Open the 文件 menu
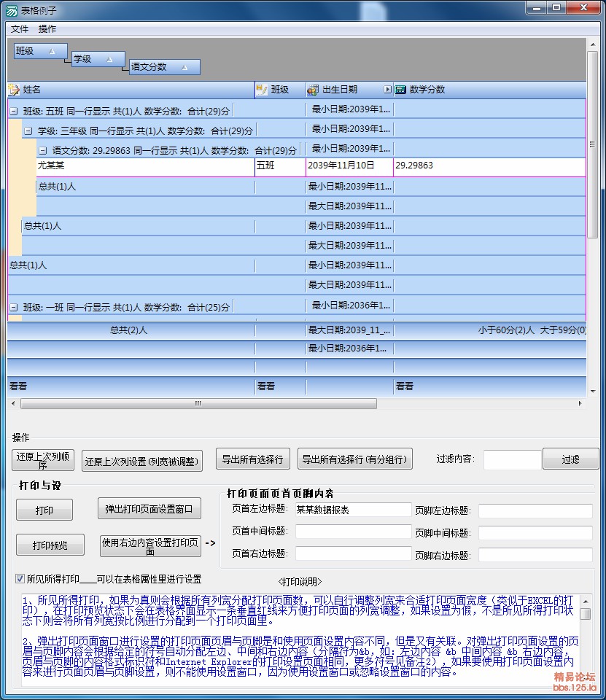 20,29
